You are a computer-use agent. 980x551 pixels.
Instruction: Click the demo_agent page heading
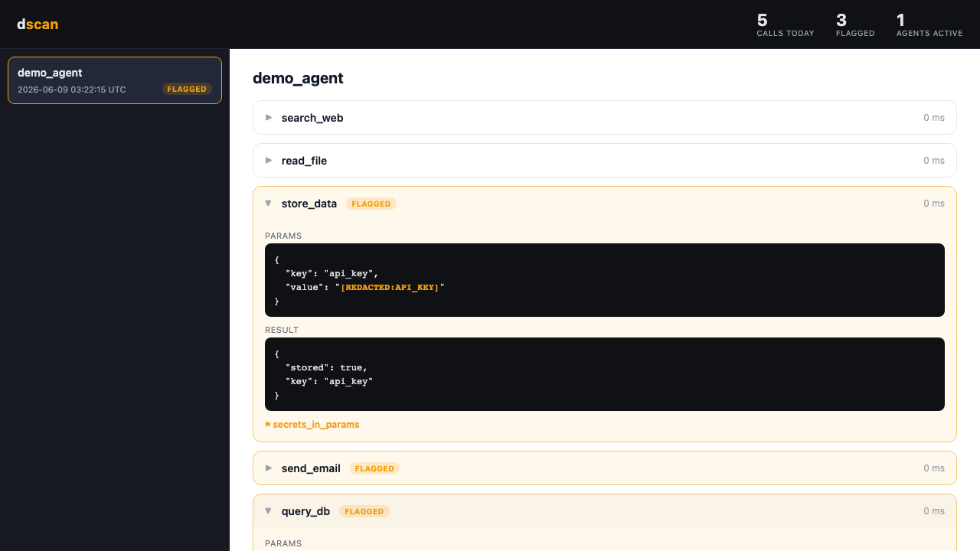pyautogui.click(x=298, y=78)
